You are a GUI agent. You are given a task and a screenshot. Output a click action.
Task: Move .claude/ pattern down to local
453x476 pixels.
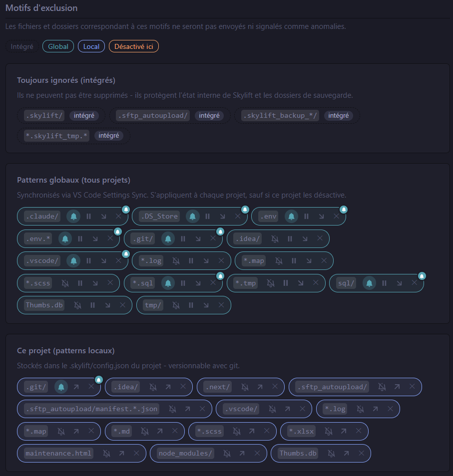coord(103,217)
